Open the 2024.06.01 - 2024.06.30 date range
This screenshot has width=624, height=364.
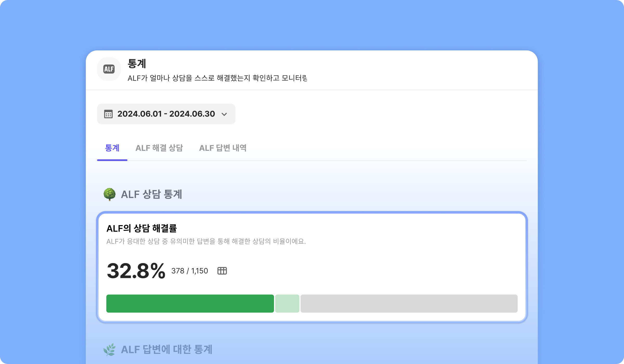click(x=166, y=114)
